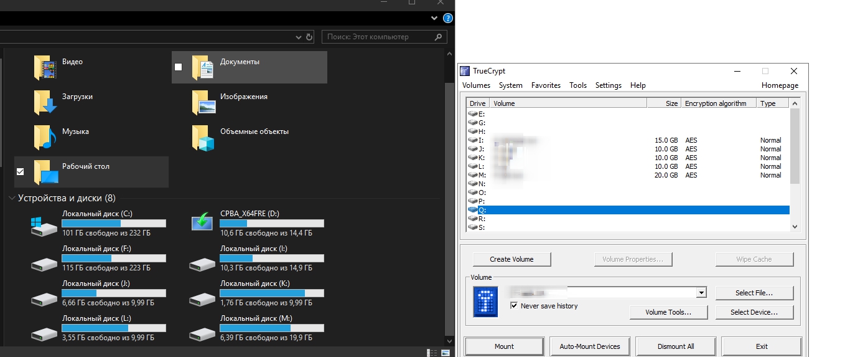The width and height of the screenshot is (868, 357).
Task: Open the Видео folder icon
Action: (45, 67)
